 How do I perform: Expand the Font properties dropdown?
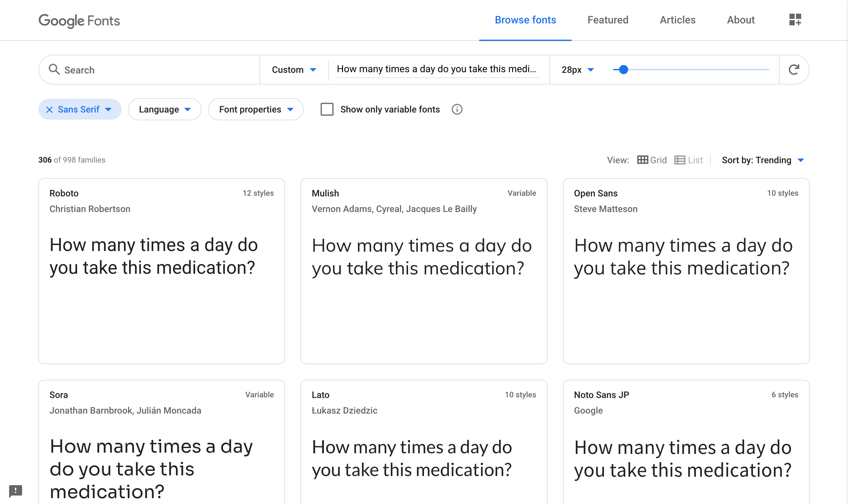tap(256, 109)
